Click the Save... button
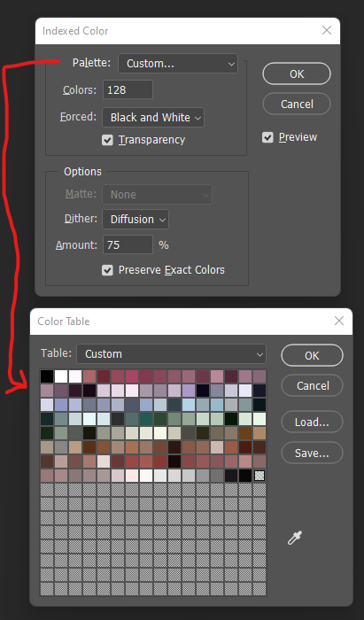 [312, 453]
